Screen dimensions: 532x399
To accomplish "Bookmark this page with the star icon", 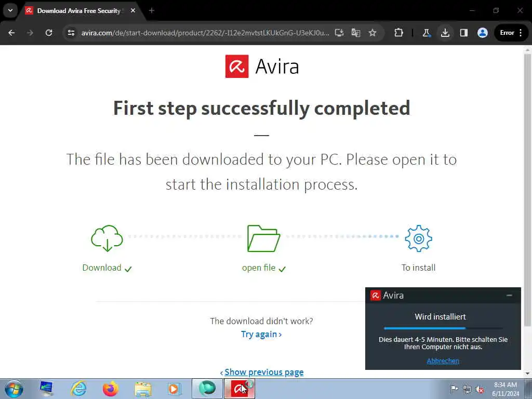I will 373,33.
